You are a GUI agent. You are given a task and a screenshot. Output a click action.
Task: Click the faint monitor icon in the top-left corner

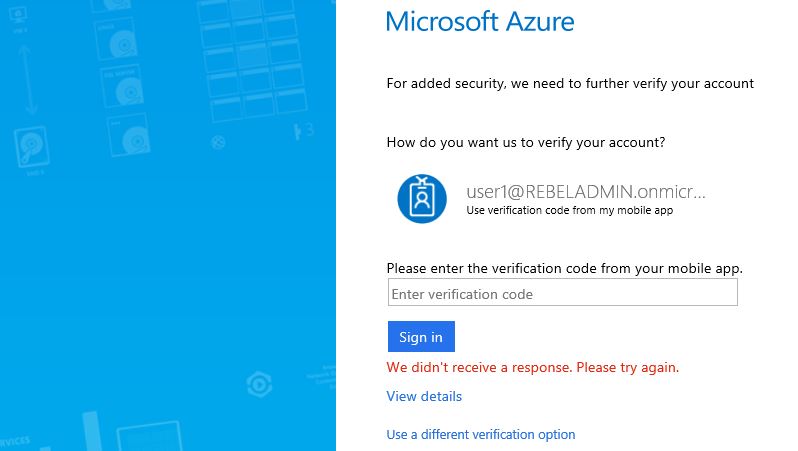(x=19, y=15)
